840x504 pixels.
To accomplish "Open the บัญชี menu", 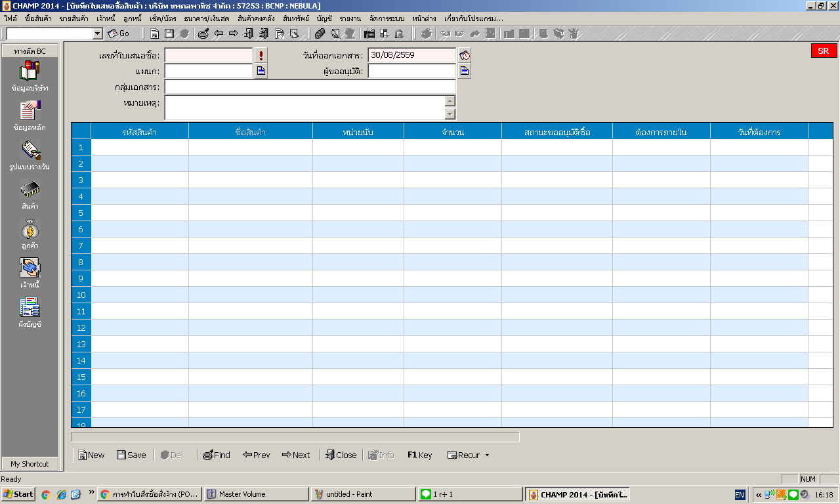I will [324, 18].
